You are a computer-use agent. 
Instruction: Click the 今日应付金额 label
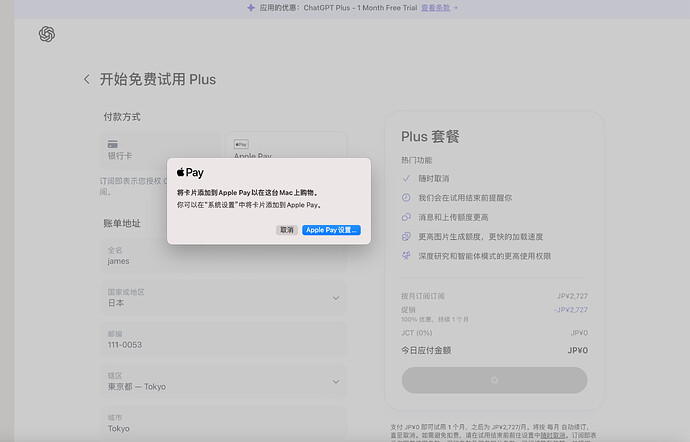(x=426, y=350)
